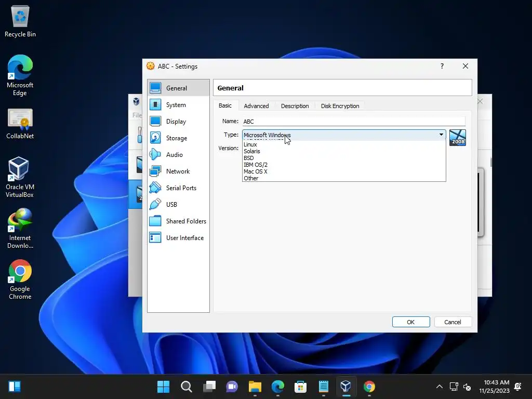Viewport: 532px width, 399px height.
Task: Open Microsoft Store from taskbar
Action: (x=301, y=387)
